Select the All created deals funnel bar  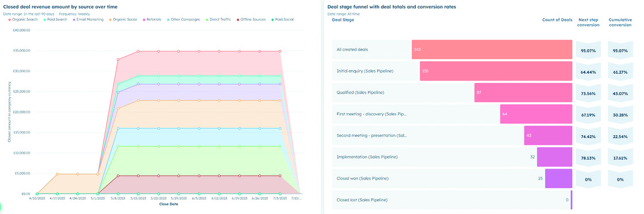pyautogui.click(x=492, y=49)
